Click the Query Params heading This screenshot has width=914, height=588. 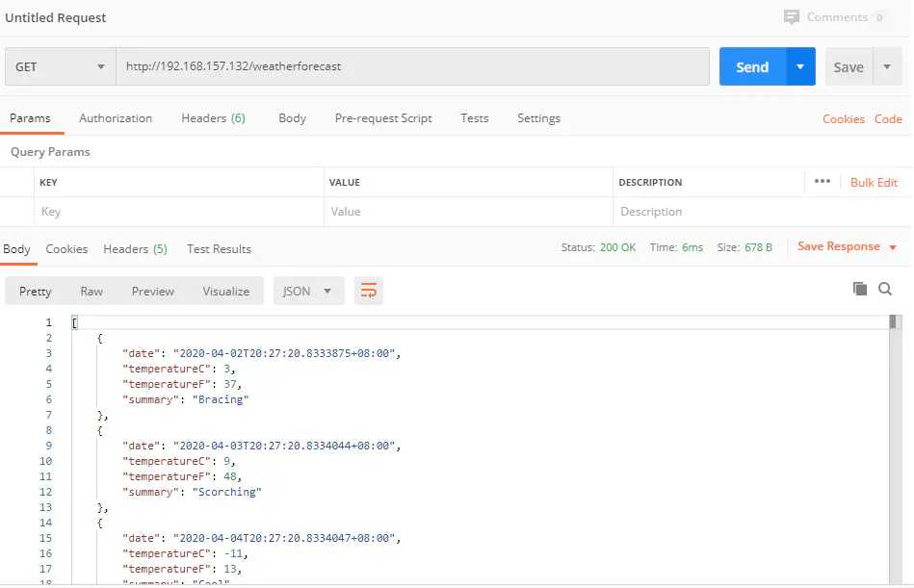tap(50, 152)
